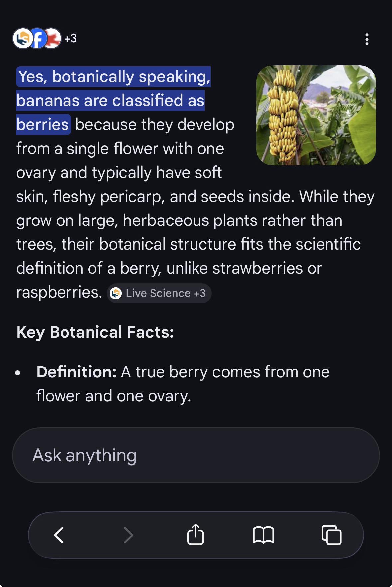Tap the Live Science source icon at top

tap(21, 39)
